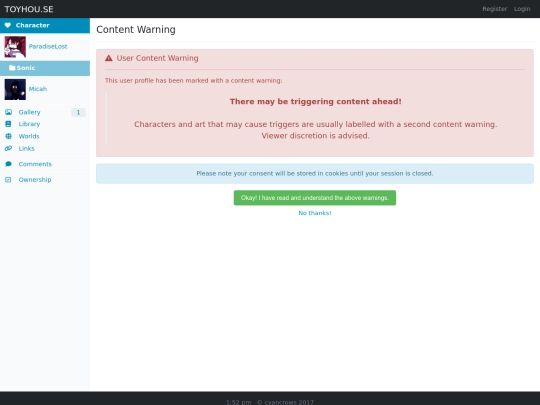Click the 'No thanks!' link
This screenshot has height=405, width=540.
(x=315, y=213)
